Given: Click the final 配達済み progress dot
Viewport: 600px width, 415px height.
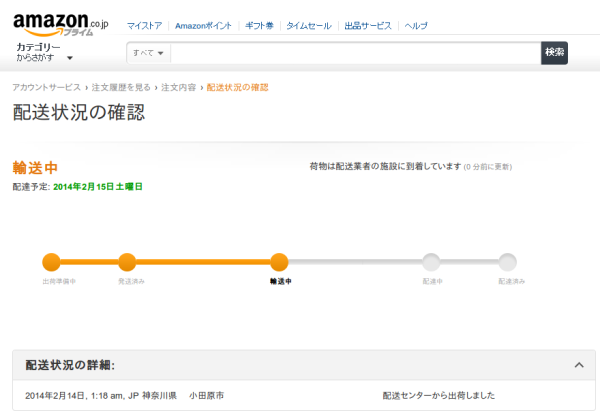Looking at the screenshot, I should click(508, 263).
